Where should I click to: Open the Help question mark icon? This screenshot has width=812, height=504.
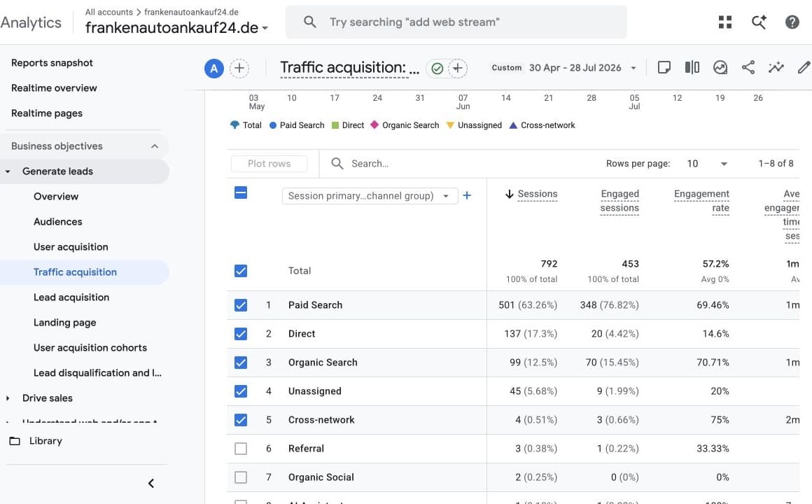pos(792,22)
